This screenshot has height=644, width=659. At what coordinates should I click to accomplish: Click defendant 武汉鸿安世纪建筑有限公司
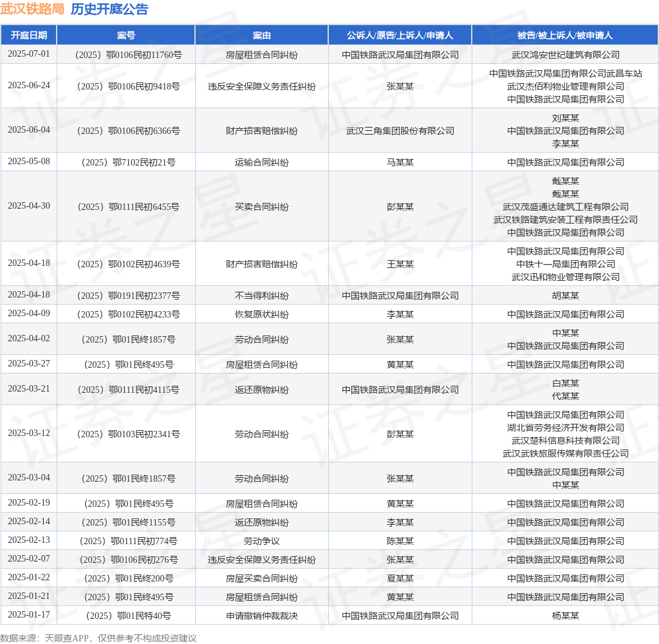tap(565, 55)
